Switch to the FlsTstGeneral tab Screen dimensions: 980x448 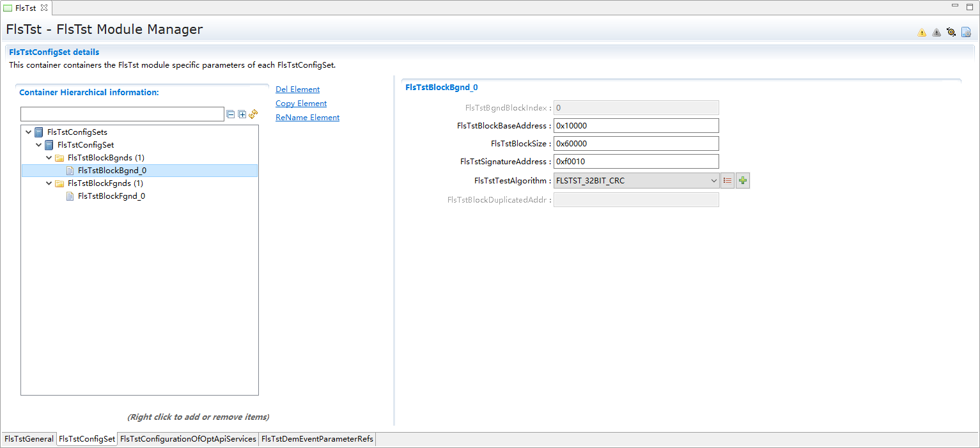[x=29, y=439]
